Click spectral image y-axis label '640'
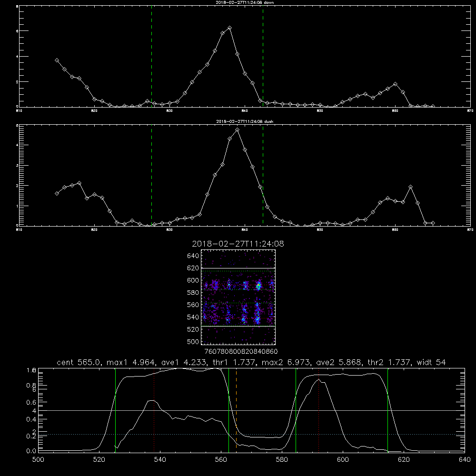 193,256
